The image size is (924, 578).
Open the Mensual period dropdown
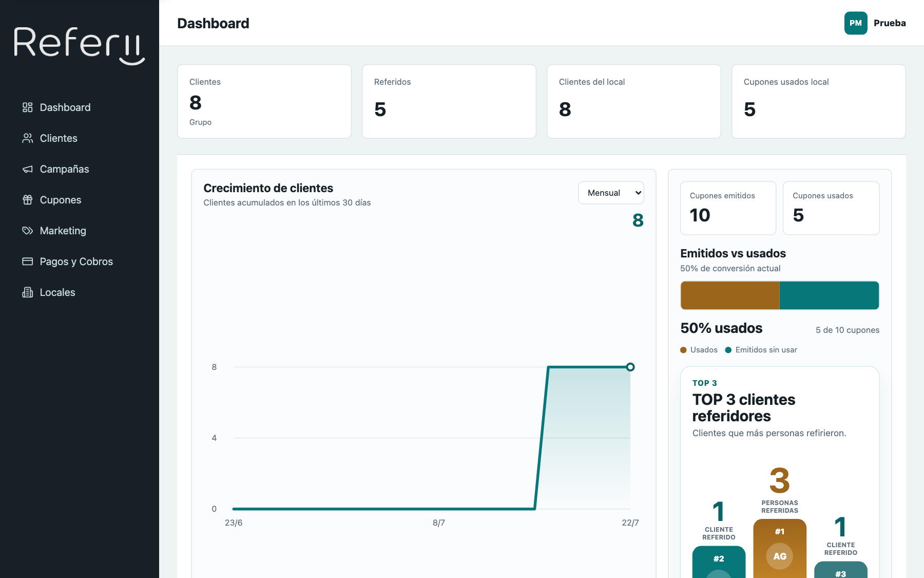(611, 193)
